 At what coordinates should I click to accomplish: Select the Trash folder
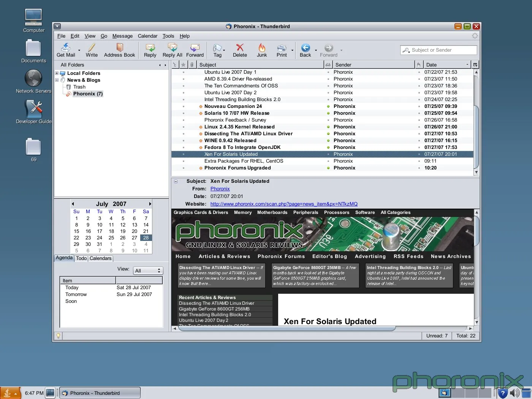coord(79,87)
